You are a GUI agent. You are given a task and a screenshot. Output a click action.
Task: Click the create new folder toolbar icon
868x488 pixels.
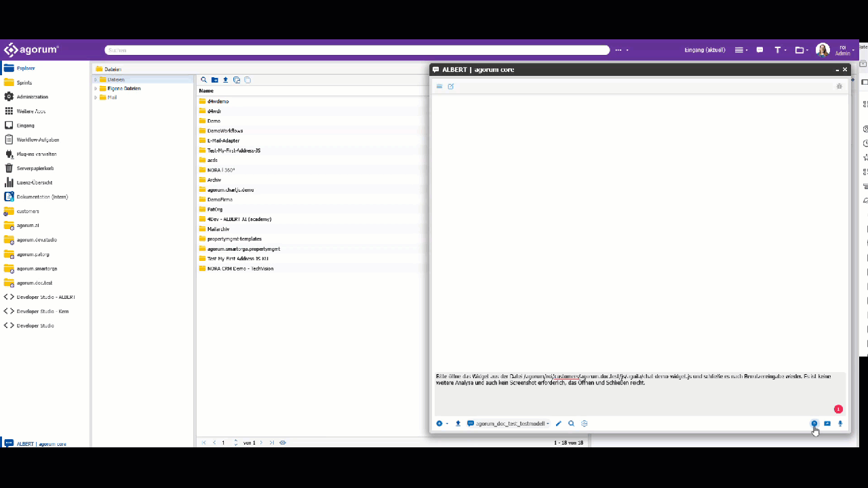(214, 80)
